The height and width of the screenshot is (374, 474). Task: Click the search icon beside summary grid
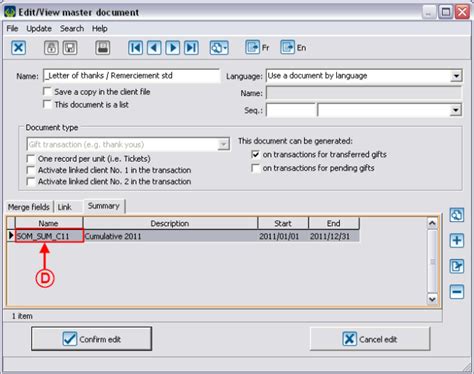coord(456,215)
